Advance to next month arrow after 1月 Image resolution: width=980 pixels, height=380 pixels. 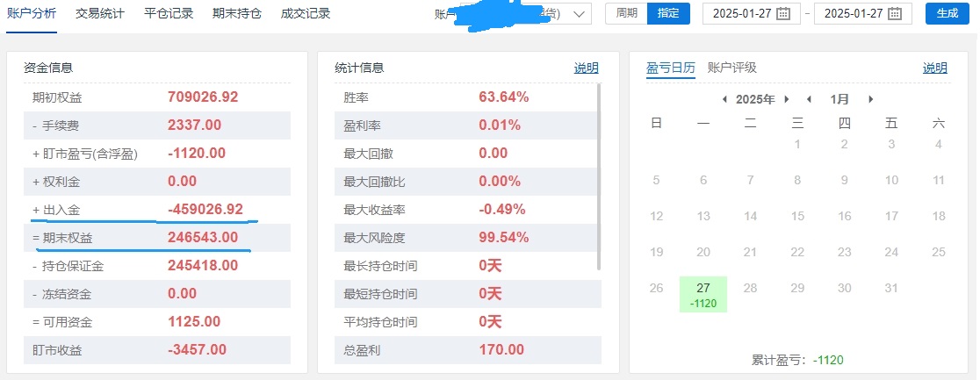(870, 99)
